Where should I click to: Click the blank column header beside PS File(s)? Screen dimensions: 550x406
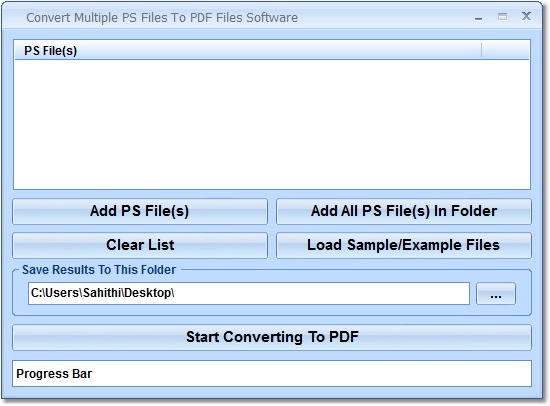pyautogui.click(x=505, y=51)
